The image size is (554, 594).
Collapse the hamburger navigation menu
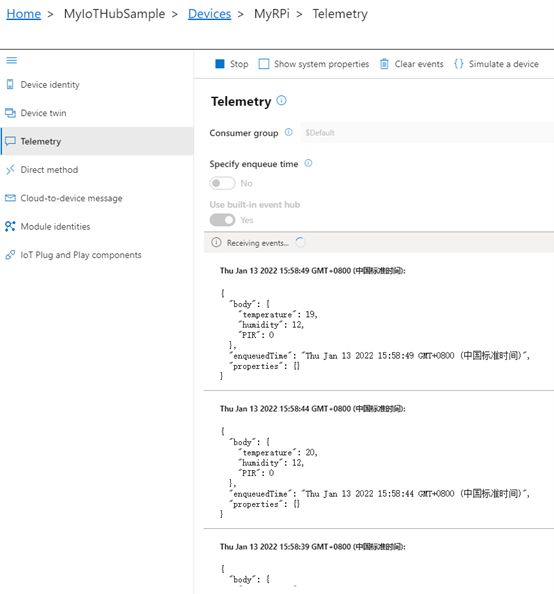click(x=12, y=60)
